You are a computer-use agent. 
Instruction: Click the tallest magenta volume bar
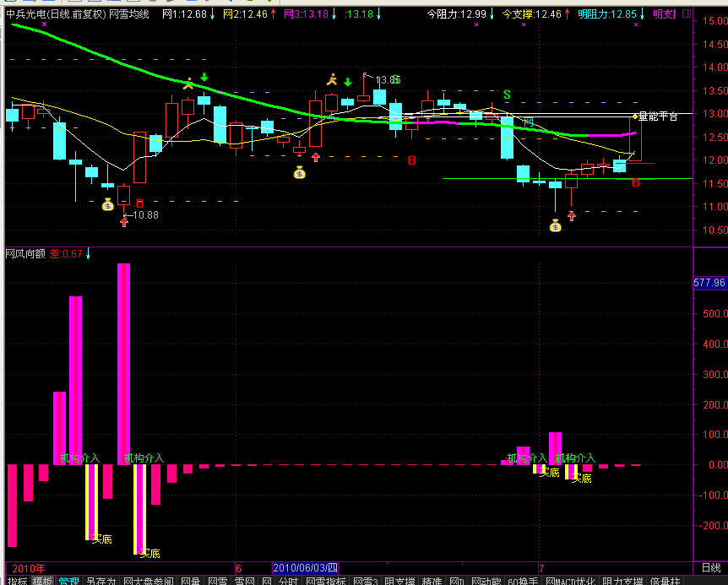[x=123, y=364]
